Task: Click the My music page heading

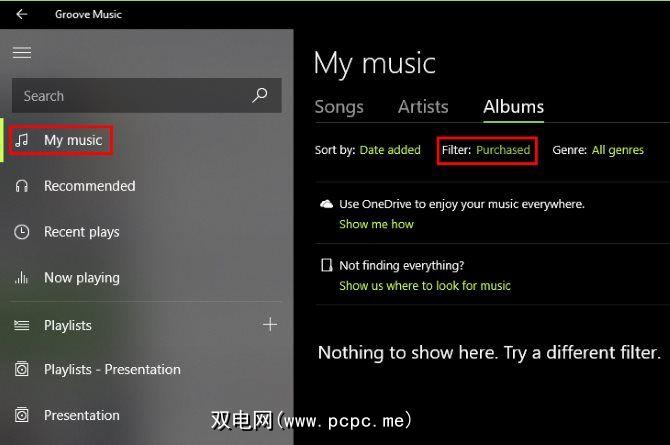Action: point(375,64)
